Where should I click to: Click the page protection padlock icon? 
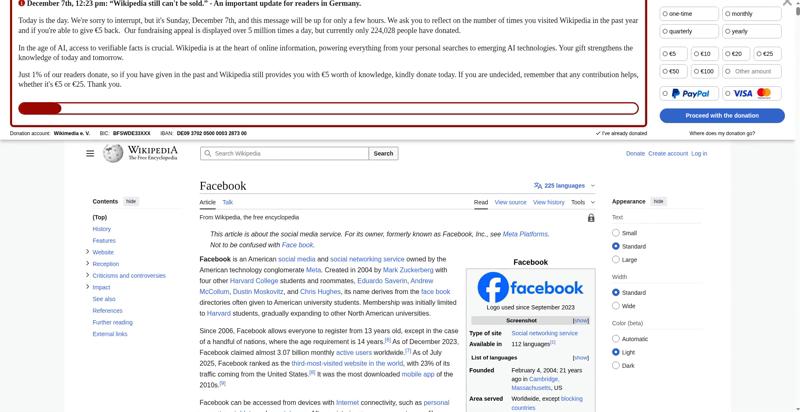click(x=591, y=218)
